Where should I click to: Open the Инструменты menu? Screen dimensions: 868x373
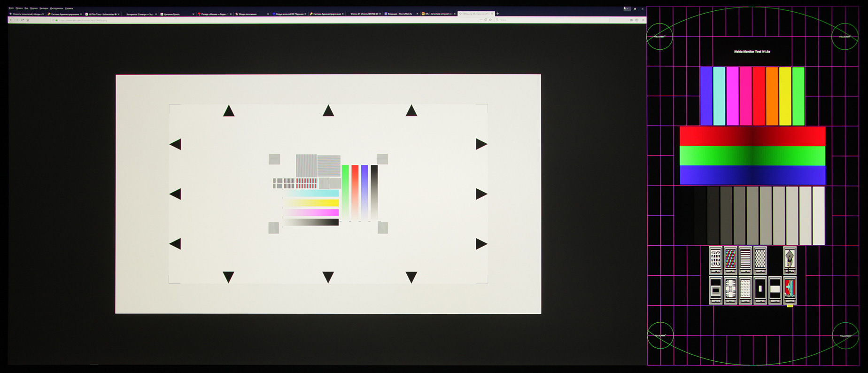point(56,8)
